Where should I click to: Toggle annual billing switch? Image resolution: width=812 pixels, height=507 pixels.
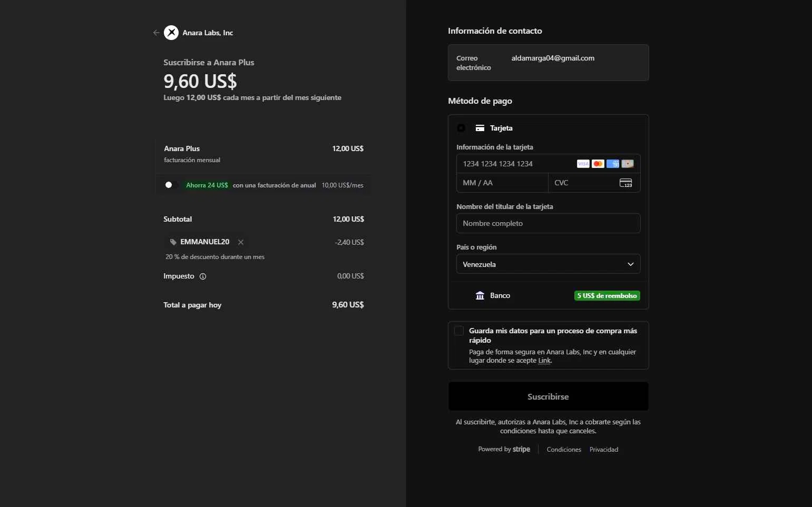172,185
